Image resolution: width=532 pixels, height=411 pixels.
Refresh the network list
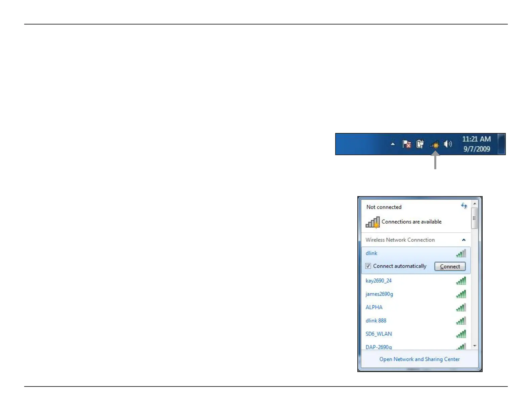[x=464, y=206]
